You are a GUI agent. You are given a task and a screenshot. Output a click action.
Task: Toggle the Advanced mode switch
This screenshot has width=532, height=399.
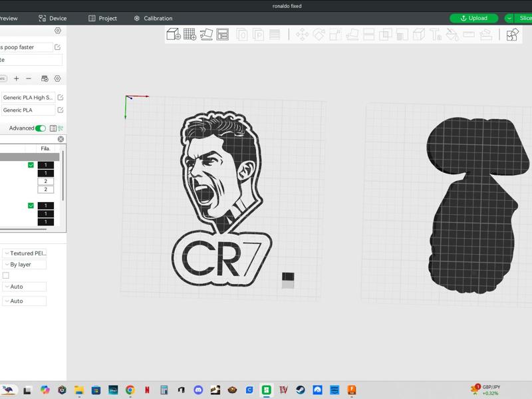coord(41,128)
